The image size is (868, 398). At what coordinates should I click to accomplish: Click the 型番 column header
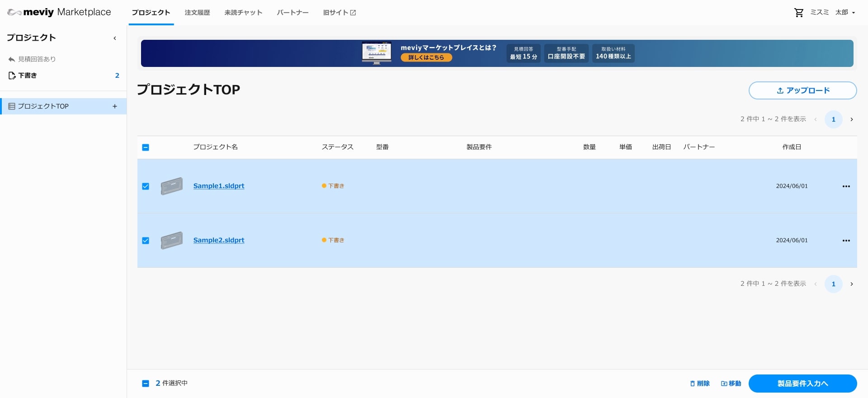382,147
